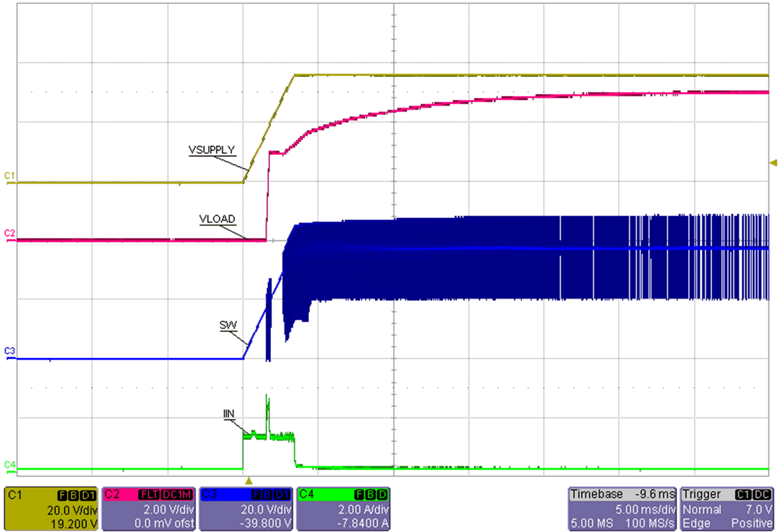
Task: Click the IIN waveform label
Action: (229, 412)
